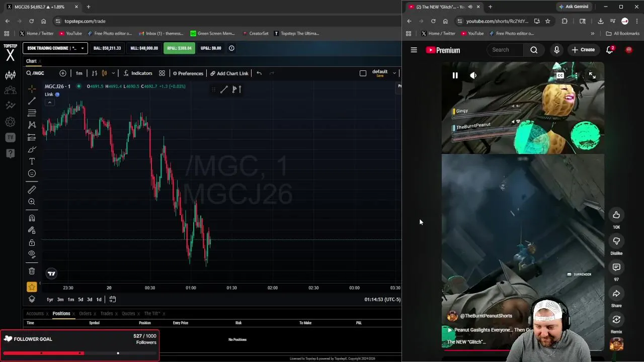The height and width of the screenshot is (362, 644).
Task: Open the forecasting and measurement tools
Action: (x=32, y=137)
